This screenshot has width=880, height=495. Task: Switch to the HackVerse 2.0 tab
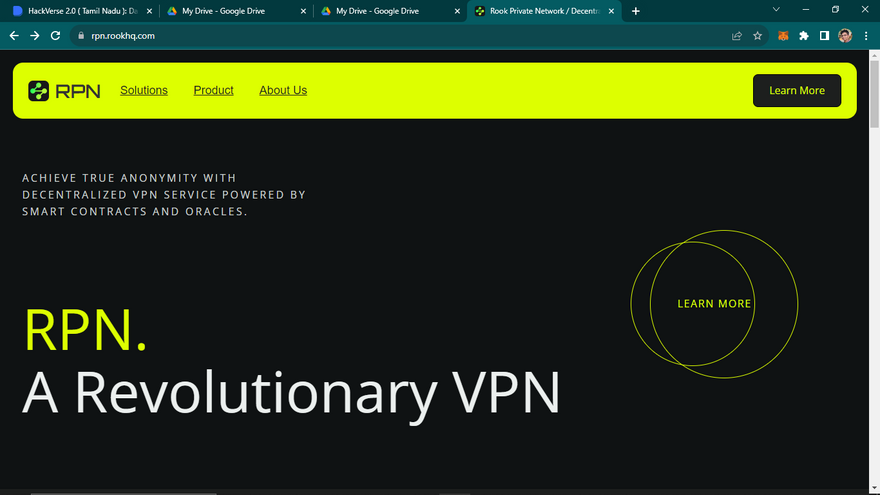(80, 11)
